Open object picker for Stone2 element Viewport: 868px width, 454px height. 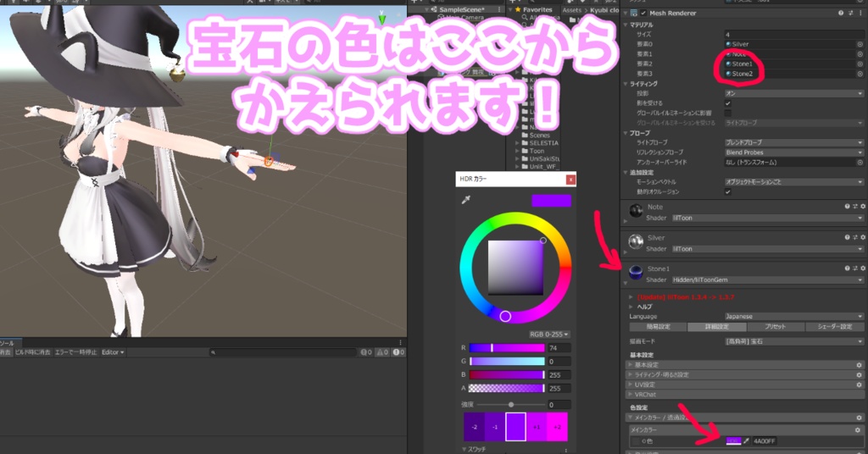coord(860,74)
